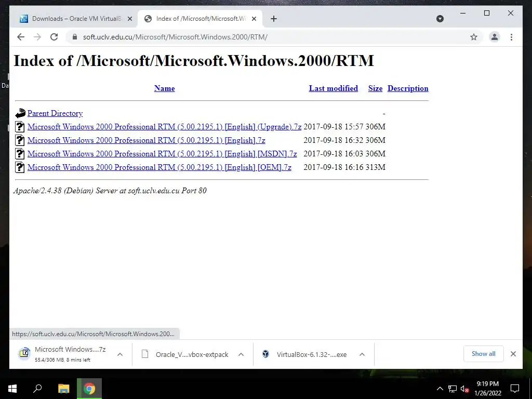Reload the current page
Screen dimensions: 532x399
click(54, 37)
